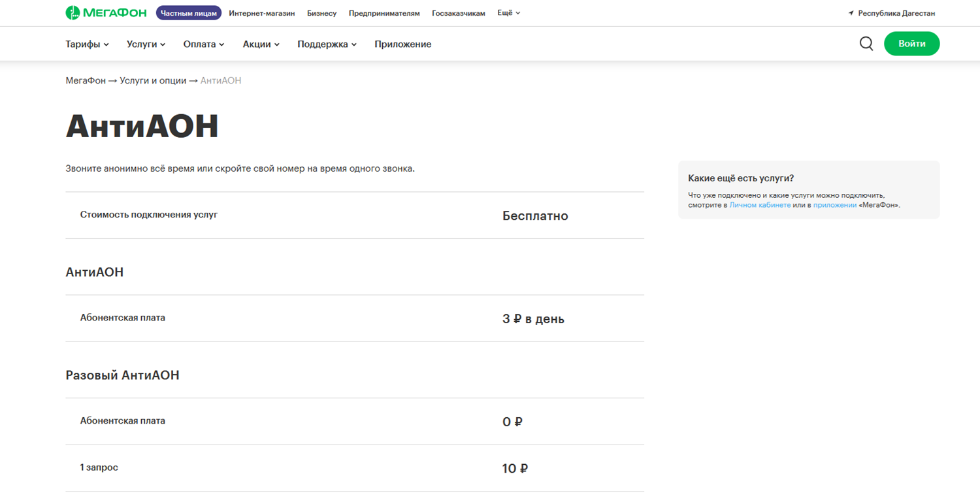
Task: Click the MegaFon logo
Action: point(106,12)
